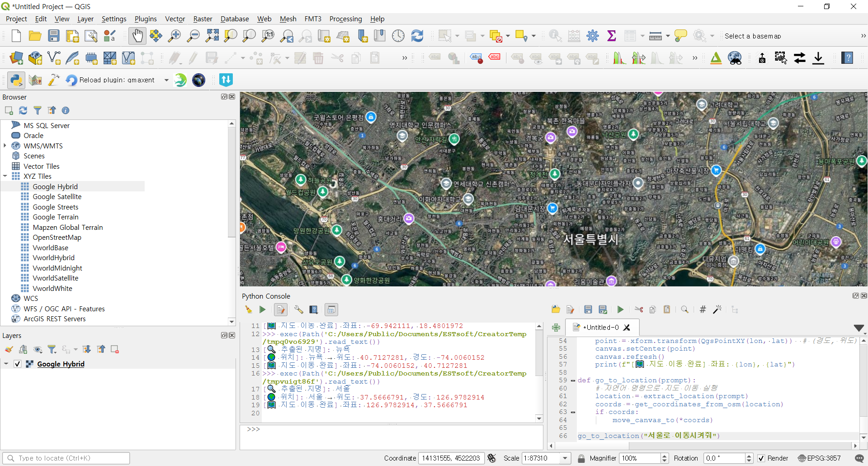The image size is (868, 466).
Task: Open the Raster menu
Action: click(203, 19)
